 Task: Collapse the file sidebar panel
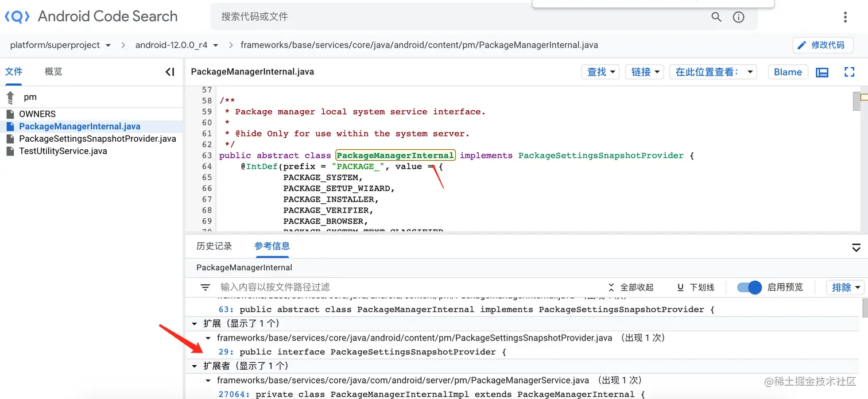click(170, 72)
